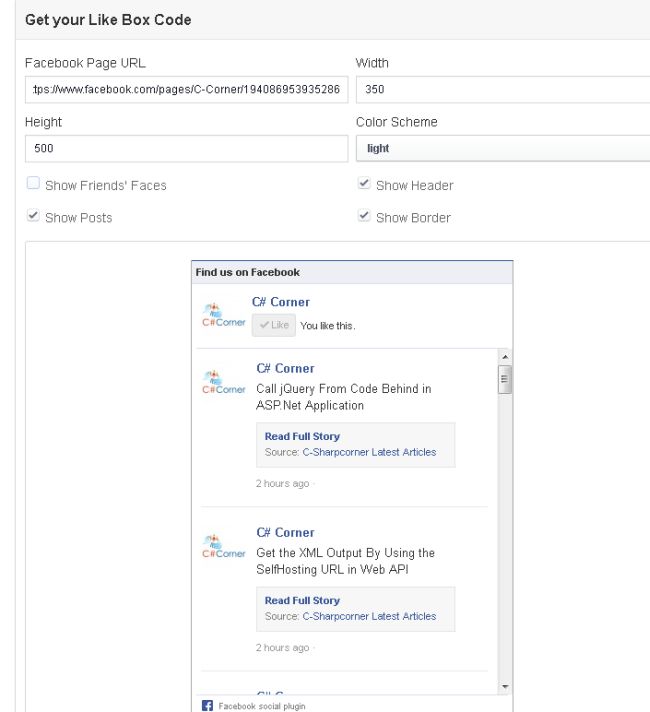Open Read Full Story for the XML Output post
The width and height of the screenshot is (650, 712).
click(302, 600)
